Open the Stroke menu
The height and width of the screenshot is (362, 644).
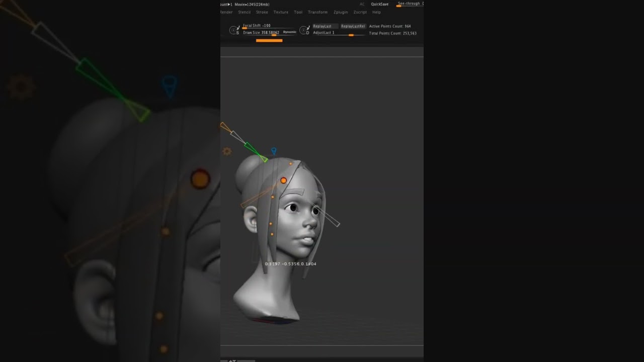pyautogui.click(x=262, y=12)
